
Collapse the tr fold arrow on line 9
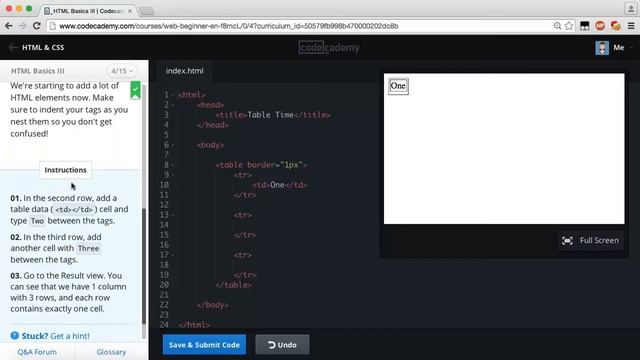(173, 175)
